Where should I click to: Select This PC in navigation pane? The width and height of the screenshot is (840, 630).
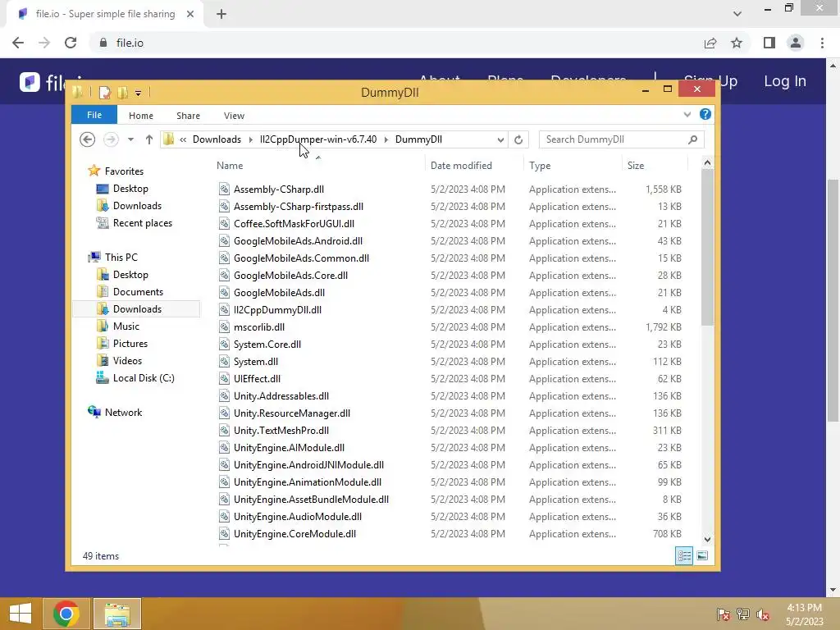(x=121, y=257)
